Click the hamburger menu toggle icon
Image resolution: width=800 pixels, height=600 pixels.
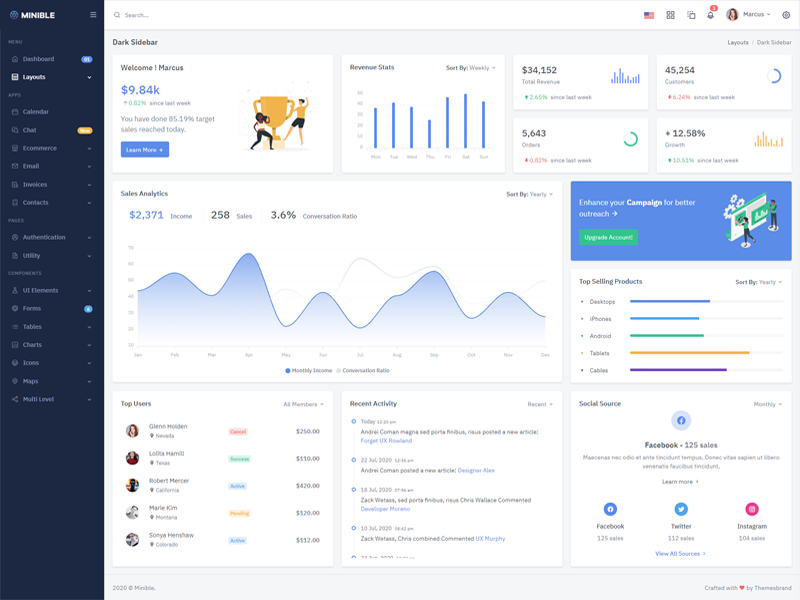(x=93, y=15)
